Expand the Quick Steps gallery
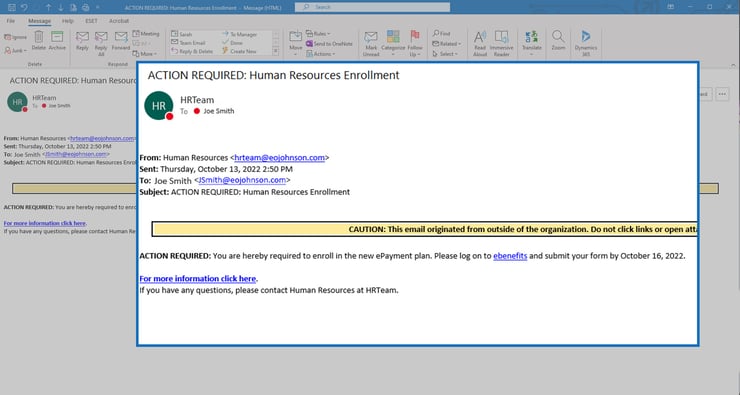Viewport: 740px width, 395px height. pyautogui.click(x=276, y=51)
